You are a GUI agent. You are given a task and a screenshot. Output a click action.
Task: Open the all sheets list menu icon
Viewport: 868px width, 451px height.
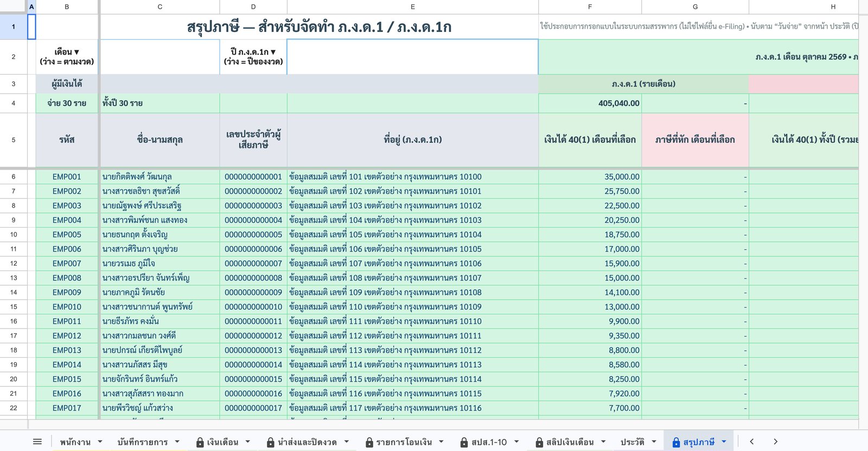tap(37, 442)
